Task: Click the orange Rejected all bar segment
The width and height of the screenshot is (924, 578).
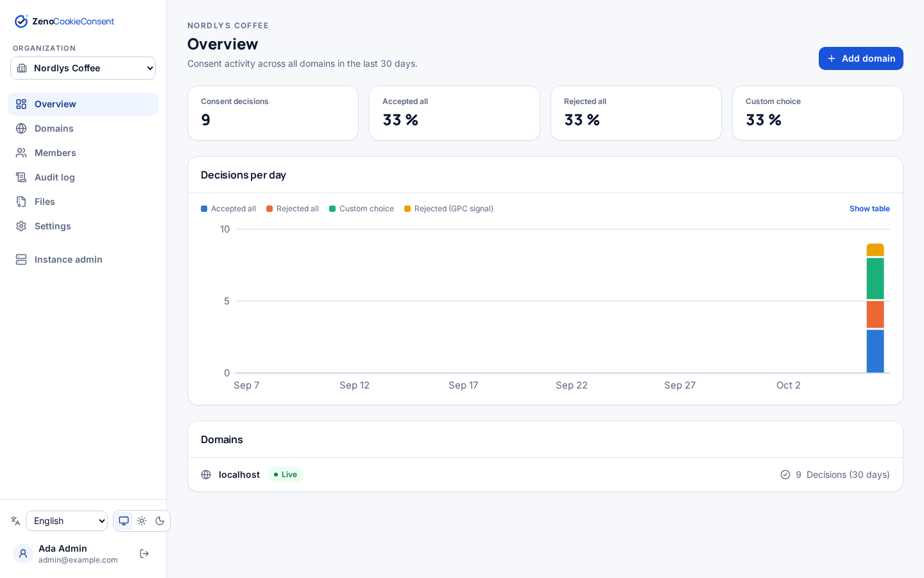Action: pos(875,315)
